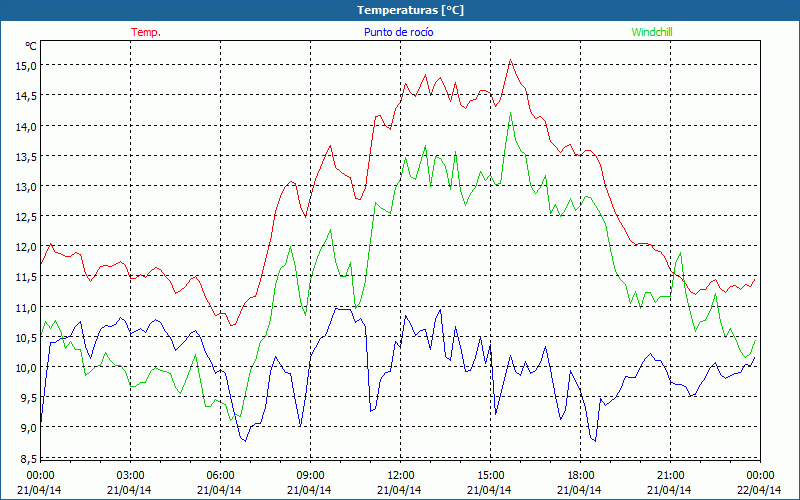Screen dimensions: 800x500
Task: Click the 22/04/14 date label
Action: pyautogui.click(x=759, y=490)
